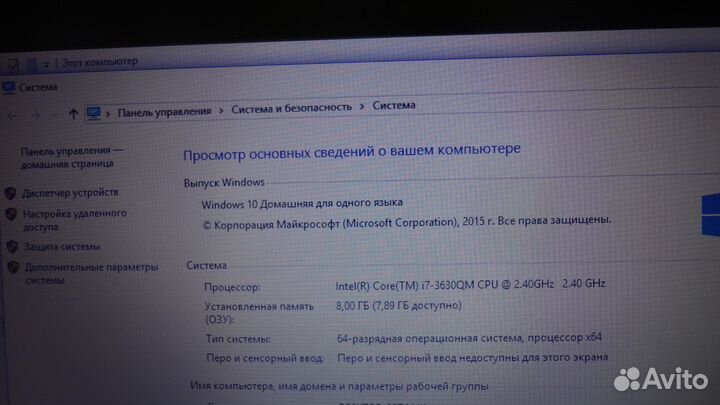Click the Forward navigation arrow
This screenshot has width=720, height=405.
(x=35, y=115)
